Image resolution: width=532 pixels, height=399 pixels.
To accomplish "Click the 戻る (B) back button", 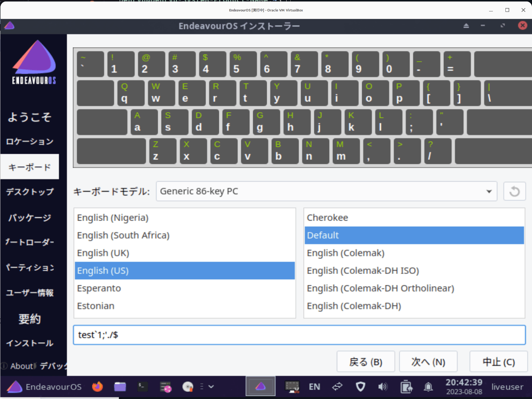I will (366, 362).
